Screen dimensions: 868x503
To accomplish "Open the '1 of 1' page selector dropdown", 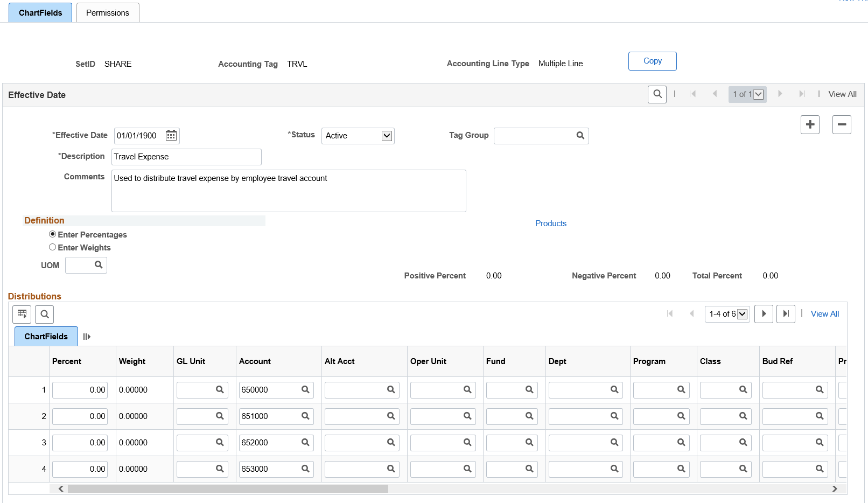I will point(759,94).
